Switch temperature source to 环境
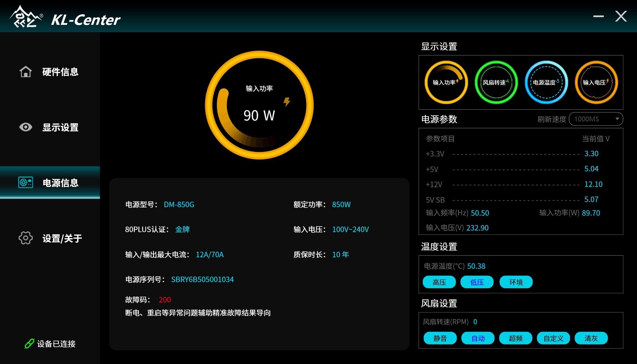The height and width of the screenshot is (364, 637). coord(516,282)
